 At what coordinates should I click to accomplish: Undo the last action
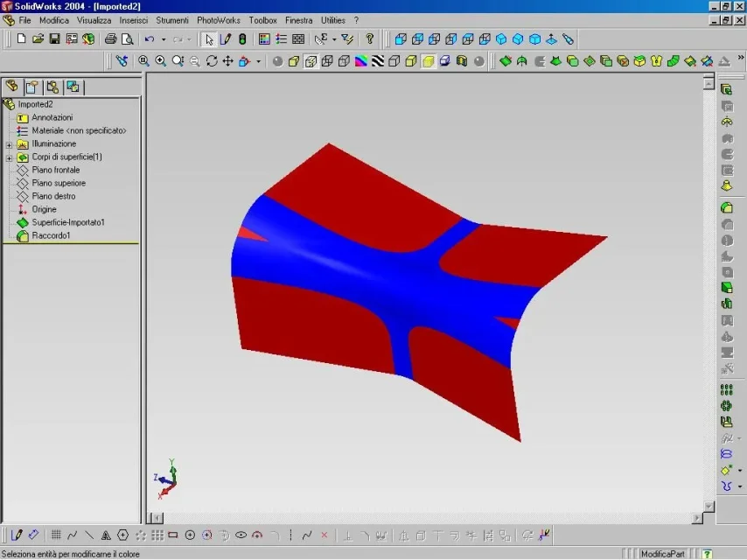click(x=150, y=38)
